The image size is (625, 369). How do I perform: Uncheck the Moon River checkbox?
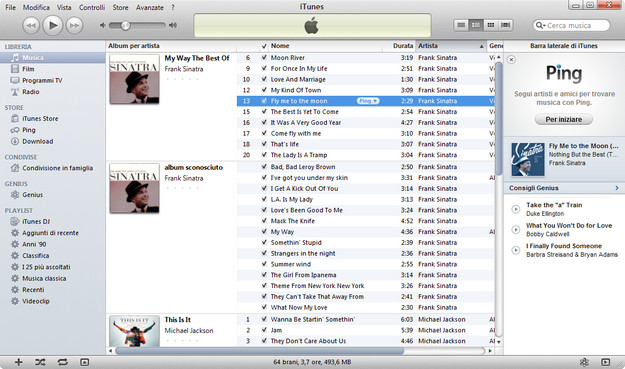[x=264, y=57]
